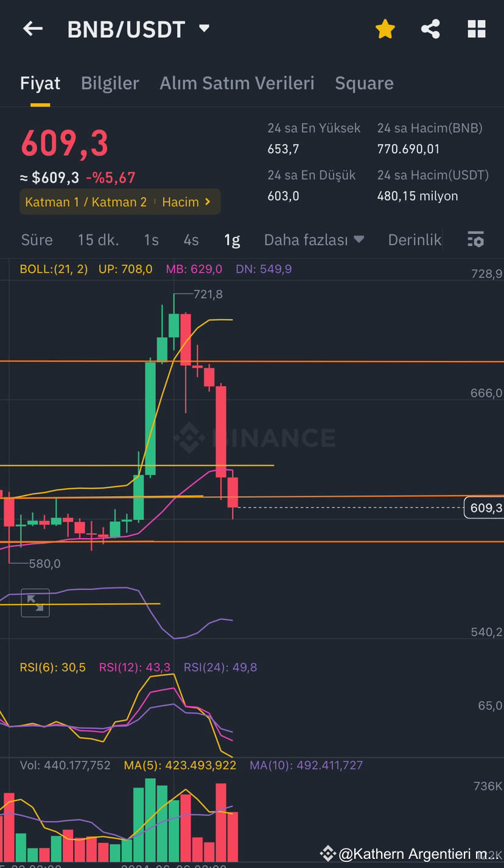Switch to the 15 dk. interval
Viewport: 504px width, 868px height.
pyautogui.click(x=98, y=240)
